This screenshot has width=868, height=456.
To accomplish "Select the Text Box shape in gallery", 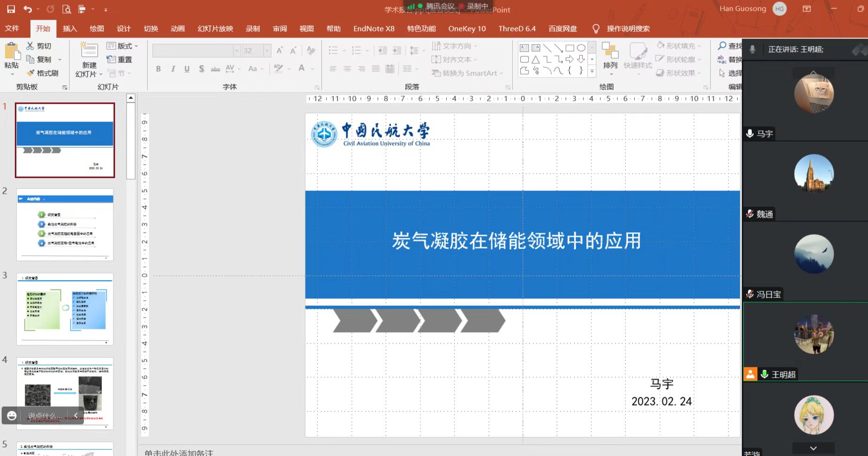I will (524, 48).
